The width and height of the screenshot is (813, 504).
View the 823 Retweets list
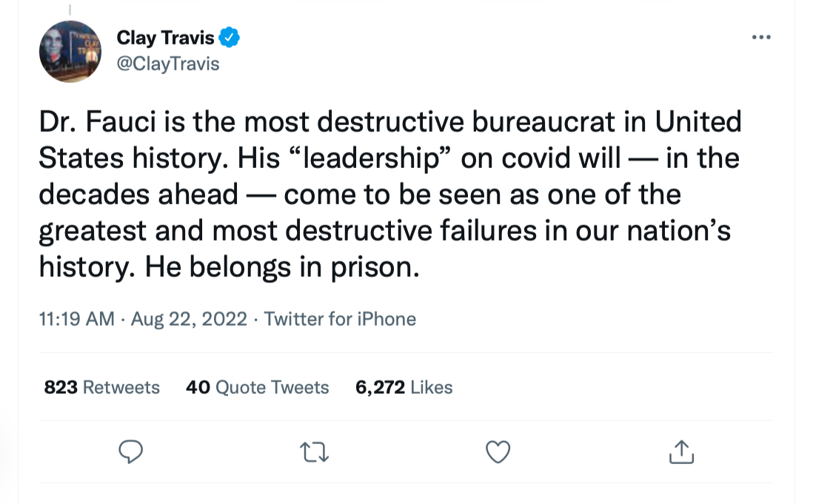click(102, 387)
